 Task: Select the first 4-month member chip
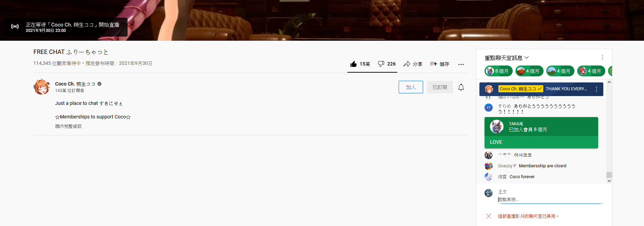tap(529, 71)
